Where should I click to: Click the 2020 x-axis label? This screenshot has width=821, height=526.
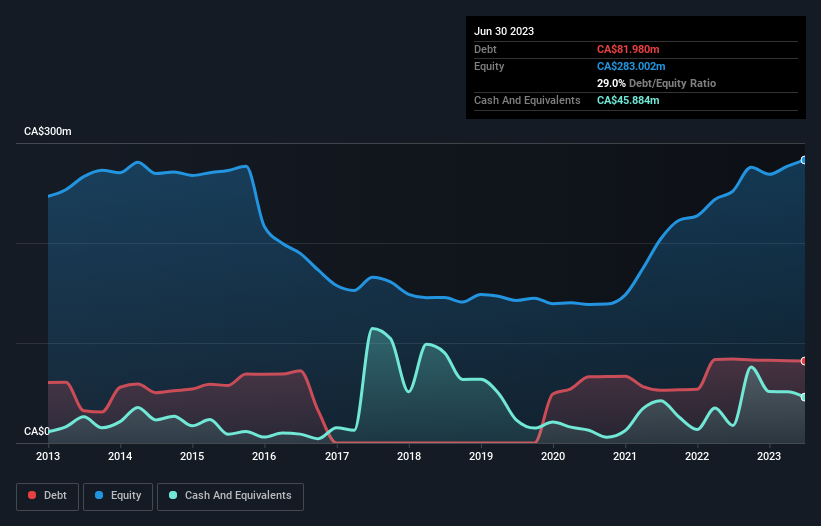(x=553, y=456)
